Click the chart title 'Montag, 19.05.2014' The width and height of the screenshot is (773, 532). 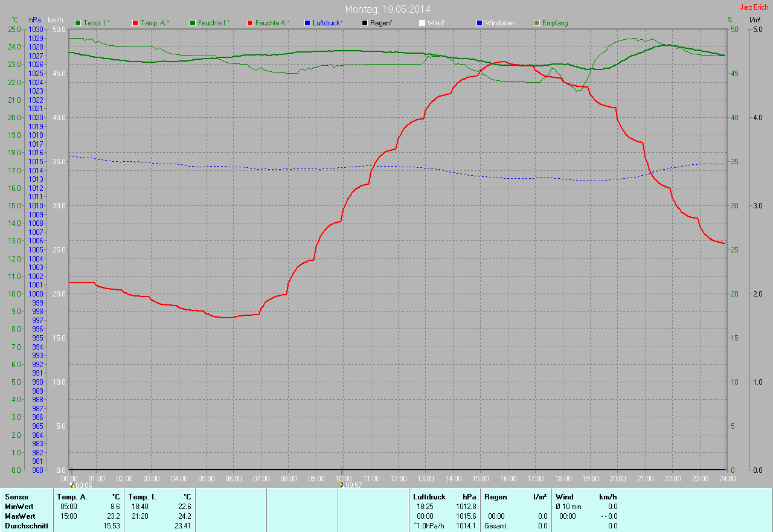386,9
